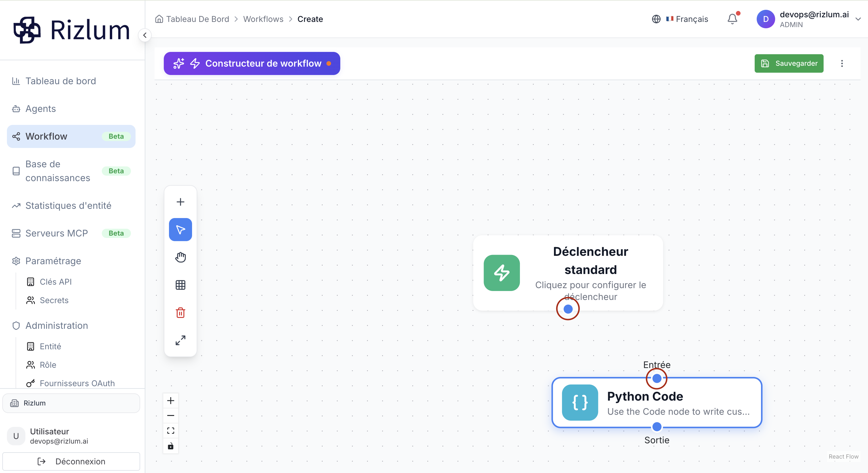This screenshot has width=868, height=473.
Task: Add a node with the plus tool
Action: (180, 202)
